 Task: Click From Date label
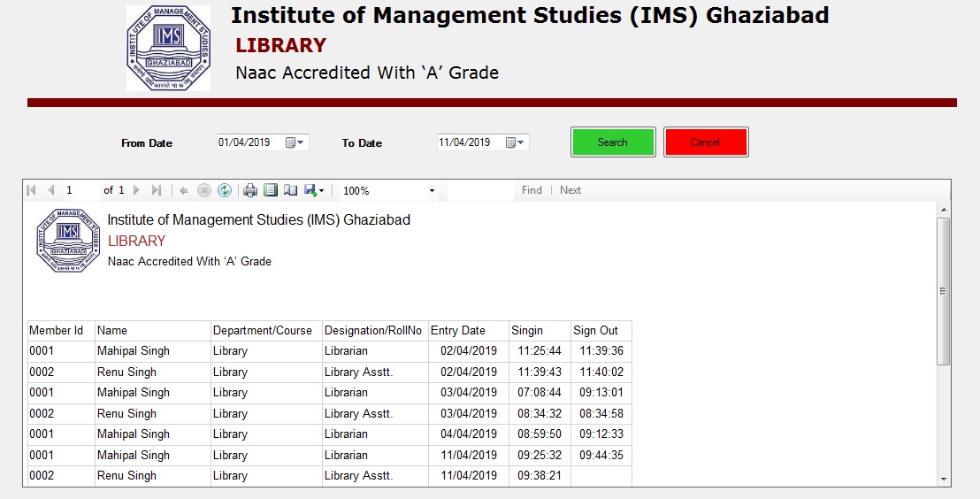[147, 143]
